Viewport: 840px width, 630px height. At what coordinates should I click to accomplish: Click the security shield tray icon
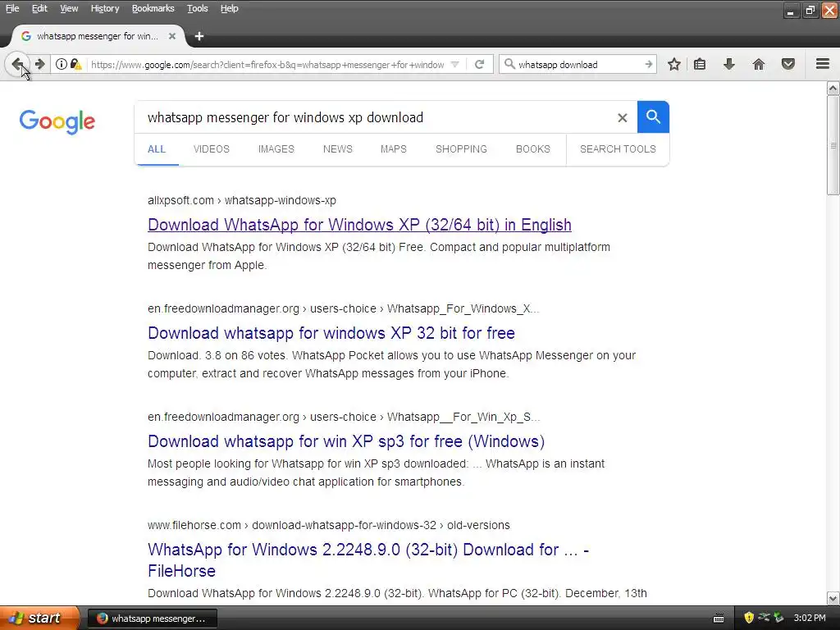coord(749,618)
